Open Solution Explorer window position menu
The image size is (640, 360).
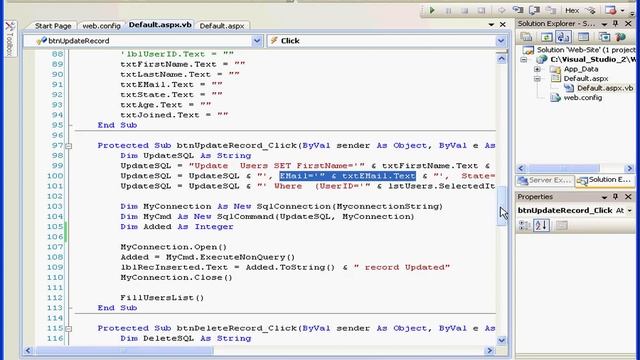(604, 24)
